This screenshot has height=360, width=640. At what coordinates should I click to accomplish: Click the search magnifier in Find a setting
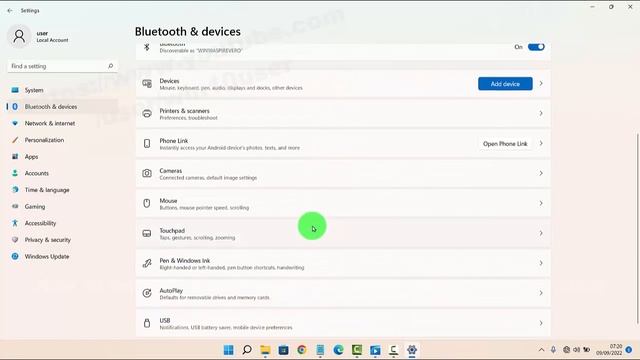110,66
